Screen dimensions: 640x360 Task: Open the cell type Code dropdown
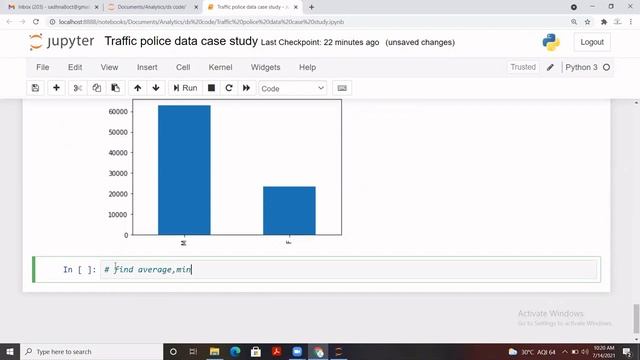click(x=292, y=88)
